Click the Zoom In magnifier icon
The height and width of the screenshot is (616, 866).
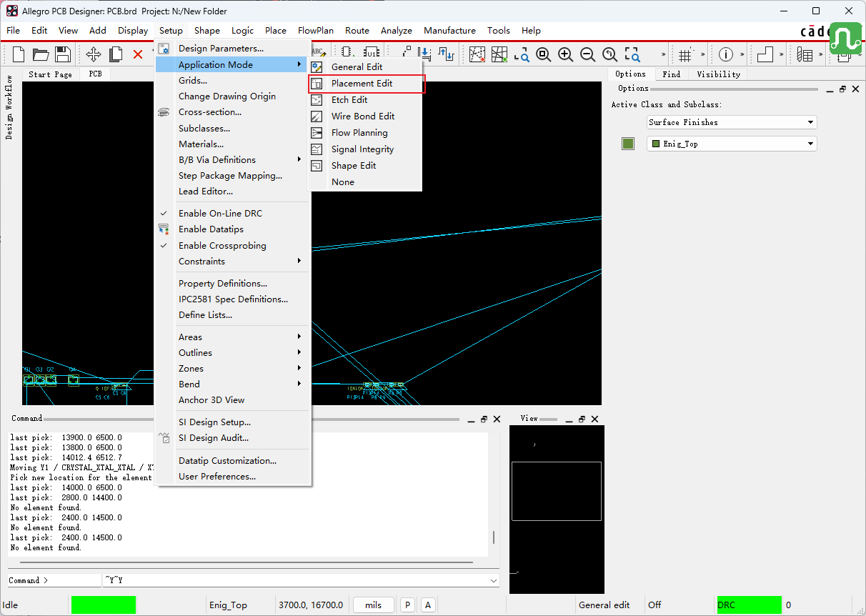[565, 54]
